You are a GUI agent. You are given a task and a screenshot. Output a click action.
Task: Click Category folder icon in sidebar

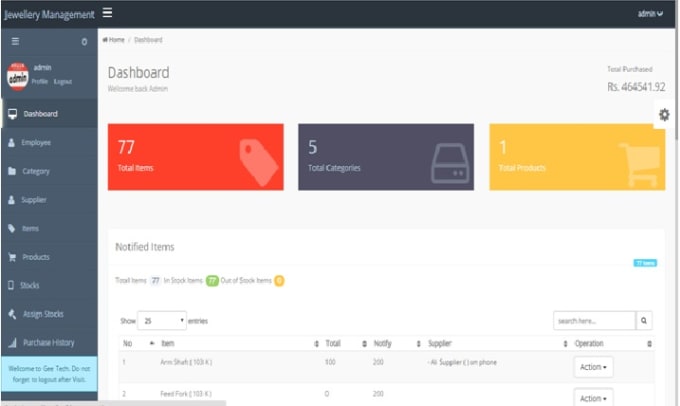tap(12, 171)
